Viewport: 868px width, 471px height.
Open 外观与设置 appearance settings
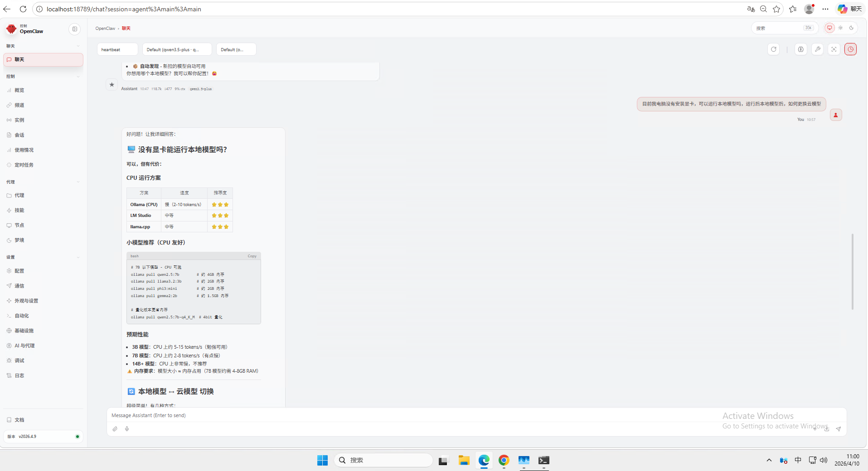[x=43, y=301]
